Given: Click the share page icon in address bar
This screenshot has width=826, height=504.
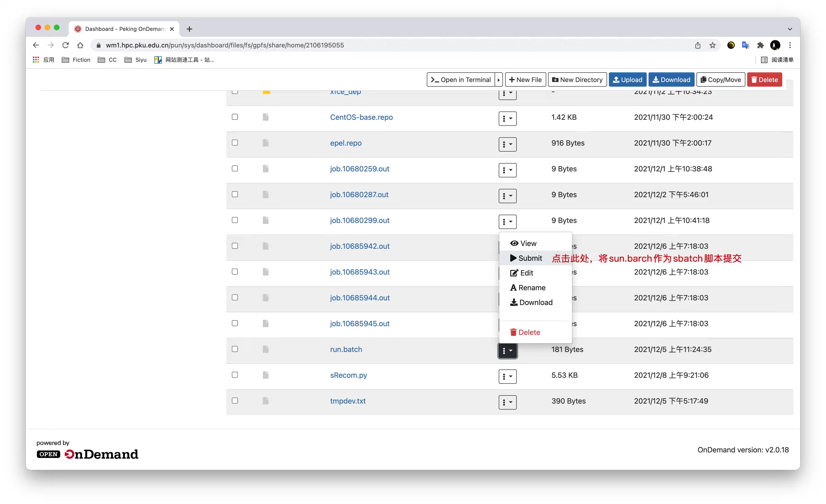Looking at the screenshot, I should coord(698,45).
